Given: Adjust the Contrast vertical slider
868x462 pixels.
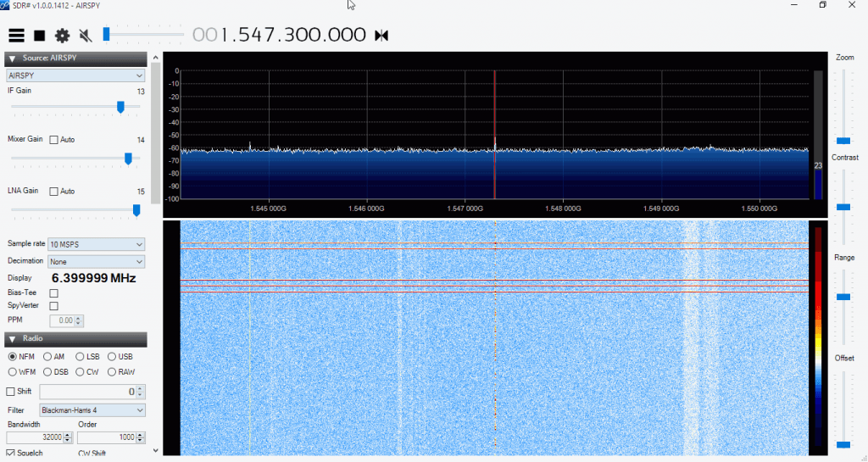Looking at the screenshot, I should click(x=843, y=206).
